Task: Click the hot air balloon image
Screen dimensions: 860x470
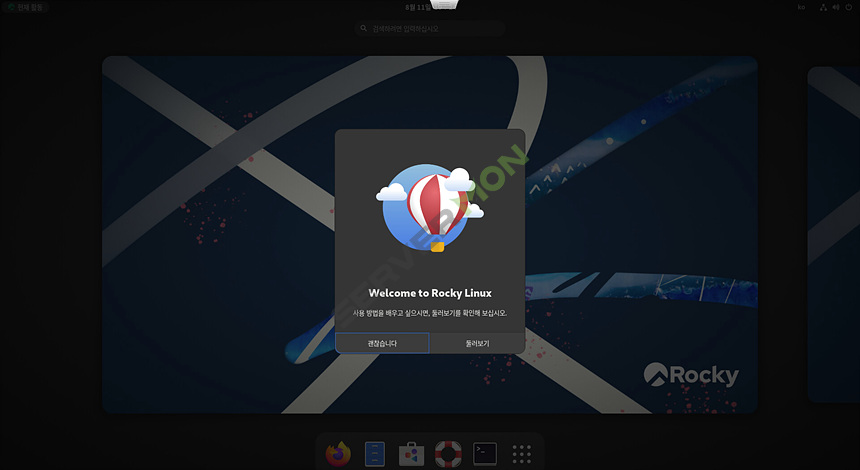Action: [431, 209]
